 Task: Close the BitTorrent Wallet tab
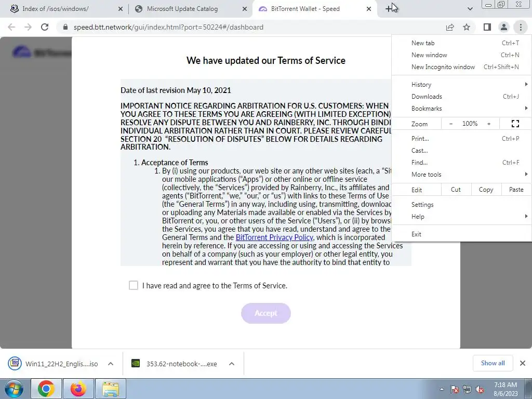point(369,9)
